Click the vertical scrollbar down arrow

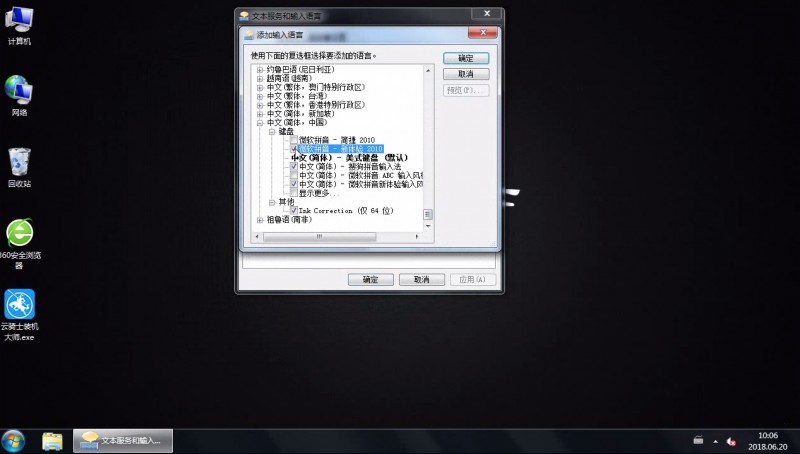[428, 225]
